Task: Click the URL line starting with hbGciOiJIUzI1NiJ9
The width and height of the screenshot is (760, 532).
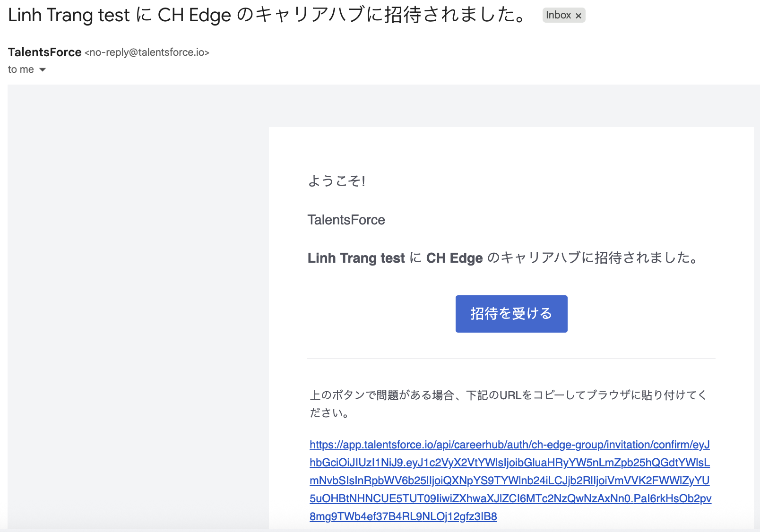Action: (x=510, y=463)
